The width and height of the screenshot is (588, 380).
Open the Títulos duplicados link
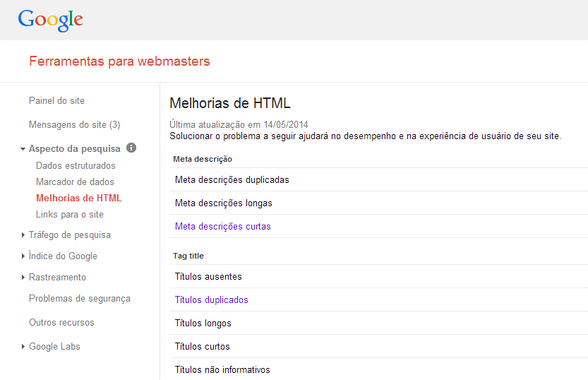click(211, 300)
